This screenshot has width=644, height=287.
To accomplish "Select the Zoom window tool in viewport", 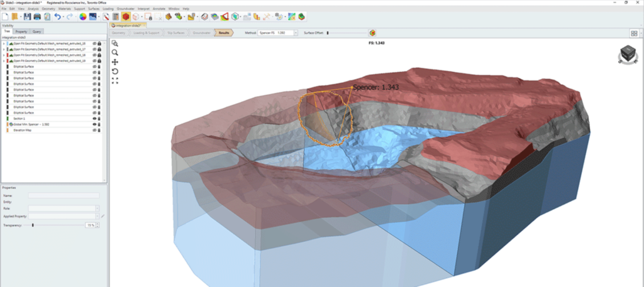I will coord(115,43).
